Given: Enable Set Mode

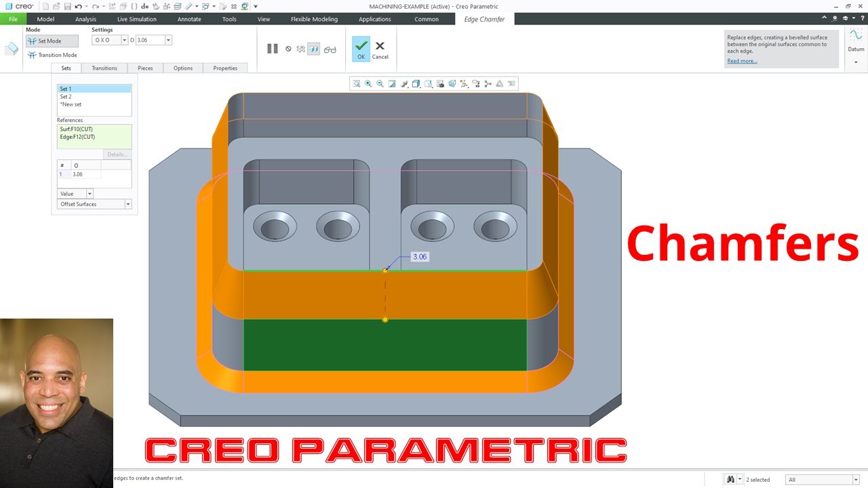Looking at the screenshot, I should [x=52, y=41].
